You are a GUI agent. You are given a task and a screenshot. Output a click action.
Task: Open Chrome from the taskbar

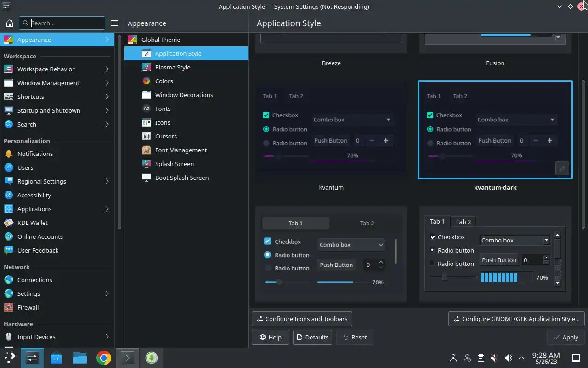pos(104,357)
